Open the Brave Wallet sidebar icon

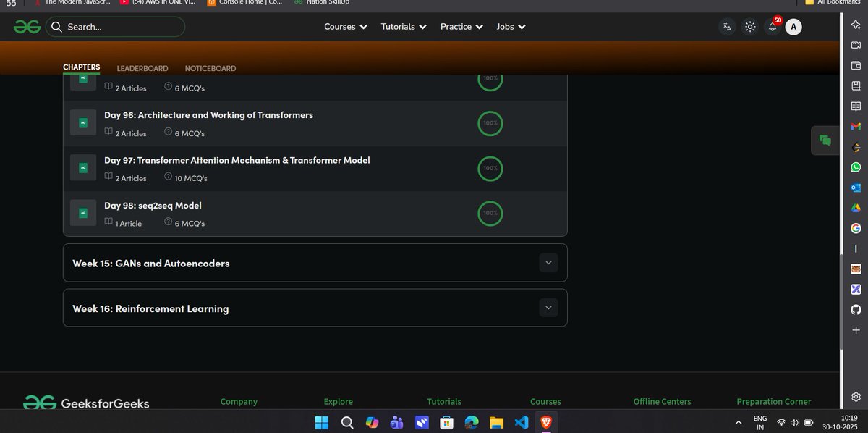coord(856,65)
